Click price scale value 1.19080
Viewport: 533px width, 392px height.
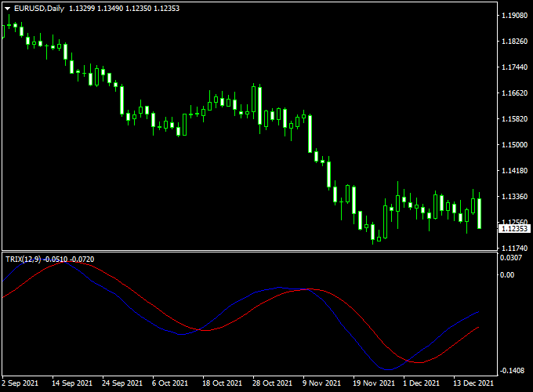[514, 16]
